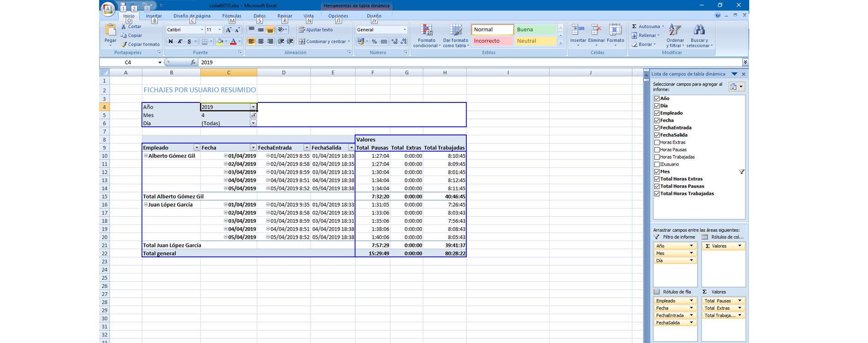Viewport: 868px width, 343px height.
Task: Click the Ajustar texto button
Action: (316, 30)
